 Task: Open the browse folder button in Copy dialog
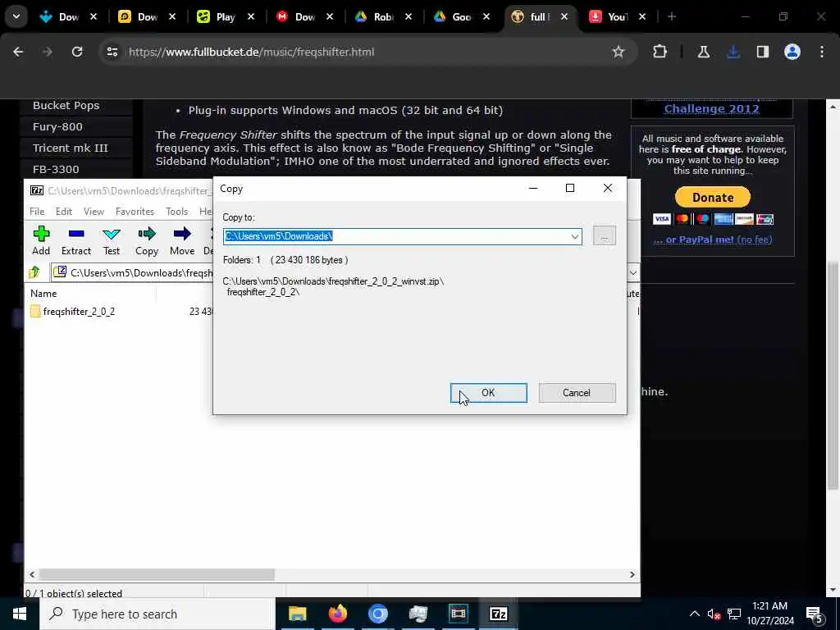point(605,236)
